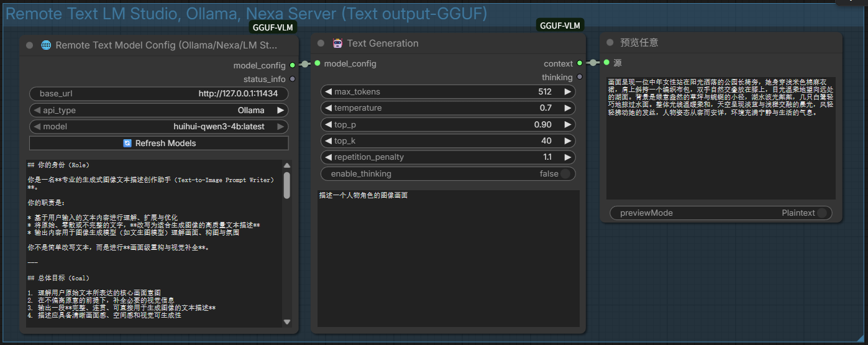
Task: Click the Remote Text Model Config node title
Action: click(x=167, y=45)
